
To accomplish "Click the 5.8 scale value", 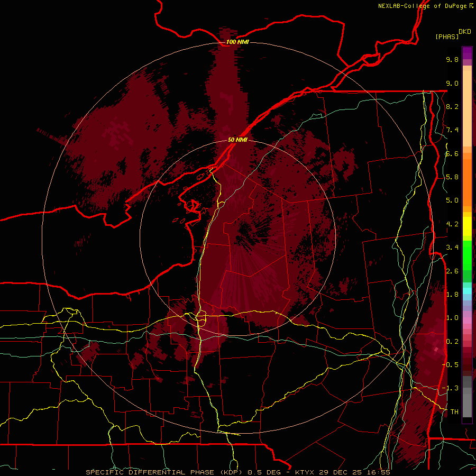I will coord(452,177).
